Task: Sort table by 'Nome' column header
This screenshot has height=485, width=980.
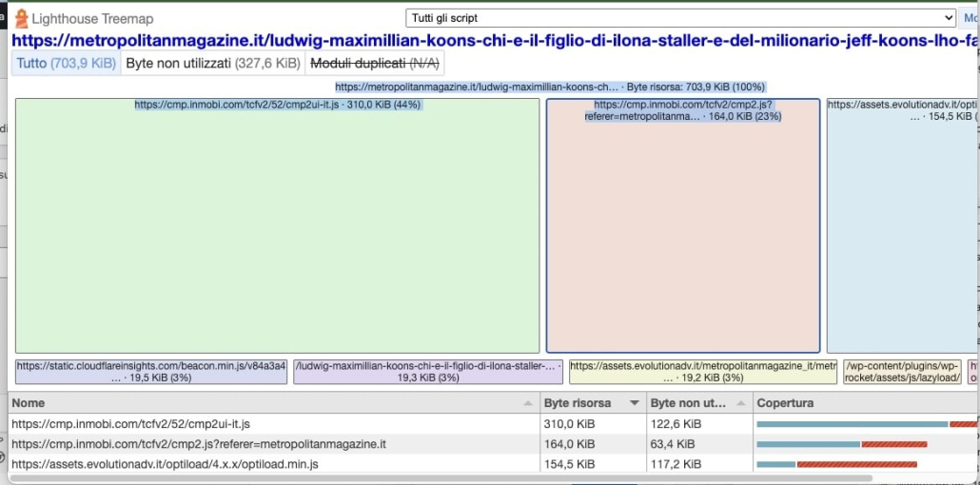Action: click(274, 403)
